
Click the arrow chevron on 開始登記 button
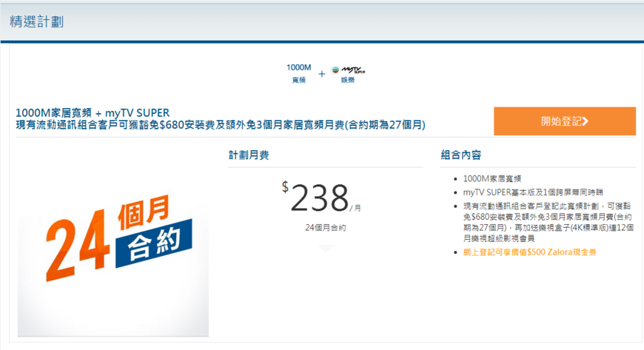(x=586, y=121)
